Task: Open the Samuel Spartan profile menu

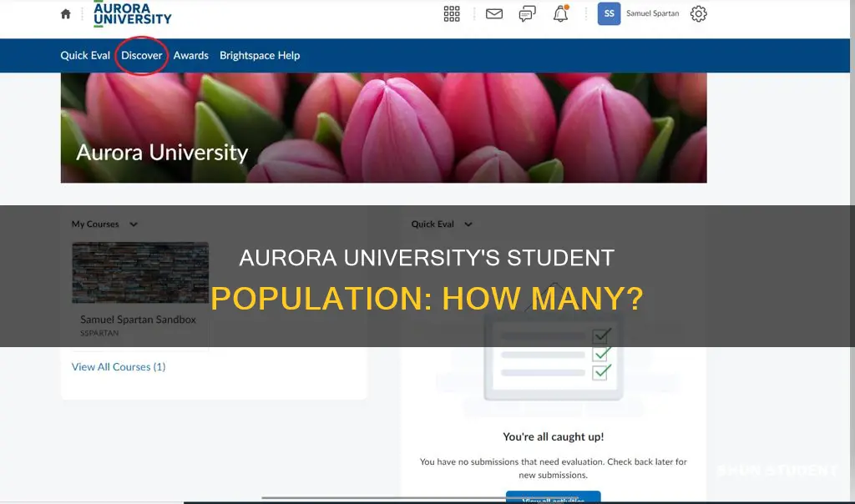Action: (x=639, y=13)
